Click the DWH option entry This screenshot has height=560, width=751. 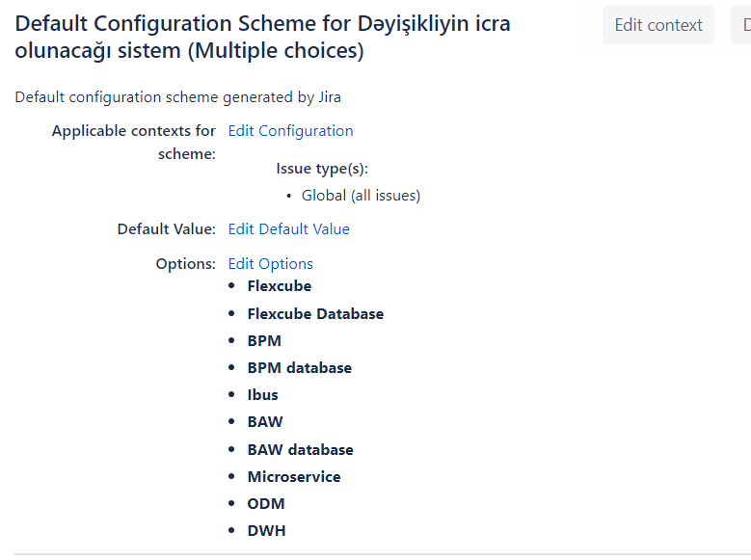click(266, 531)
